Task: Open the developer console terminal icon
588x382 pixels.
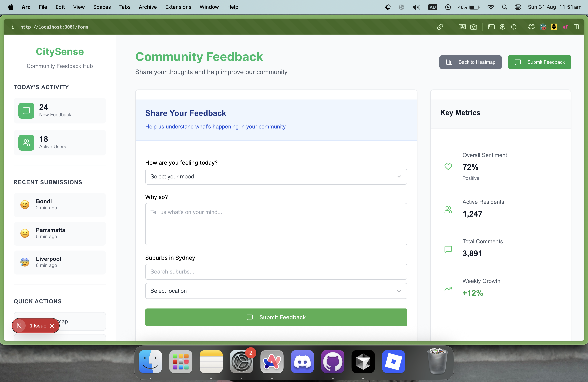Action: 491,27
